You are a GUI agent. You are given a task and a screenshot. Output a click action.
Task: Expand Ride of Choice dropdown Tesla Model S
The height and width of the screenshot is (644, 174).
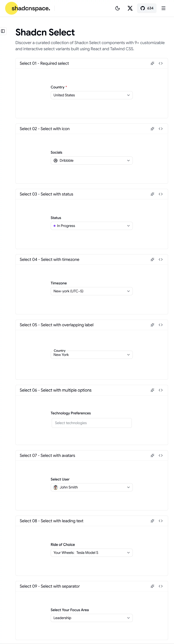click(x=92, y=553)
